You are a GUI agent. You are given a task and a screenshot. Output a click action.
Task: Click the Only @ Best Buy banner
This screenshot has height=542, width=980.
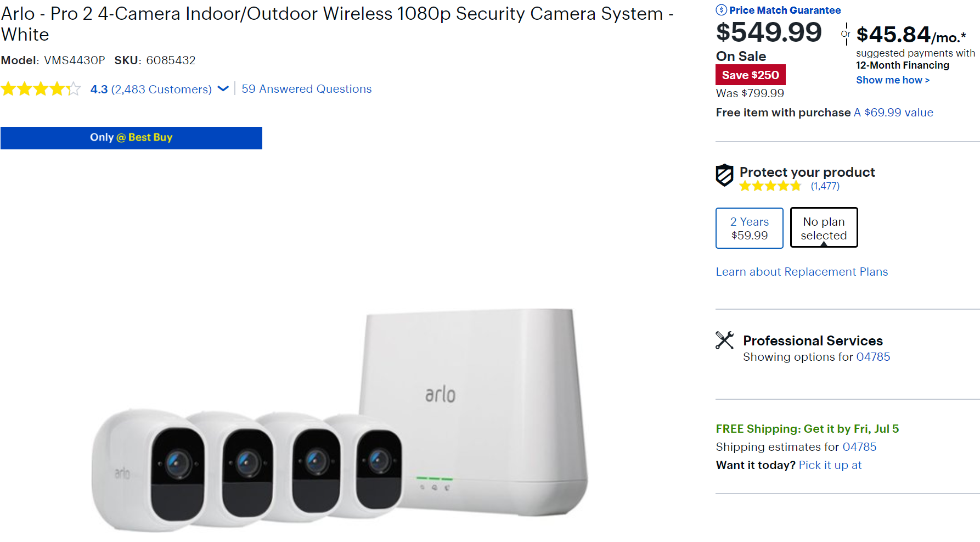(x=131, y=137)
